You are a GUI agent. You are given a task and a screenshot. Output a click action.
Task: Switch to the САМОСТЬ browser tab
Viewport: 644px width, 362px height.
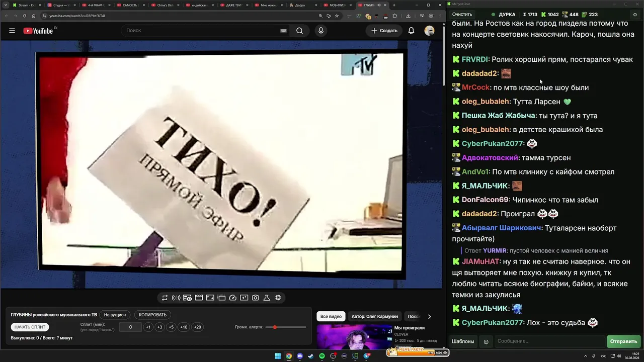tap(132, 5)
